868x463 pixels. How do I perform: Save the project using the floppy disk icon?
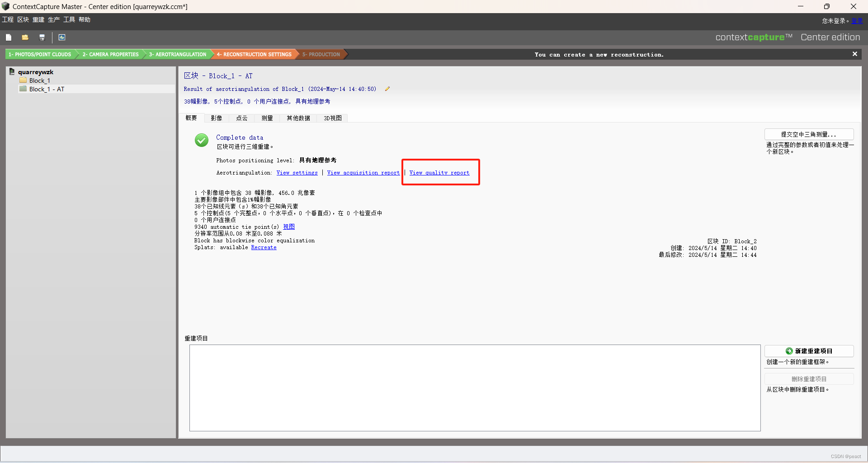pos(42,37)
